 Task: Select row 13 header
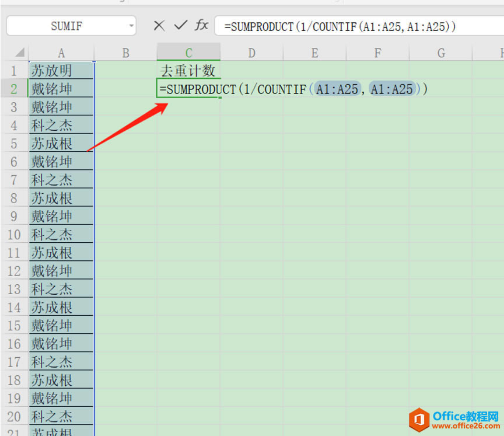(x=14, y=289)
